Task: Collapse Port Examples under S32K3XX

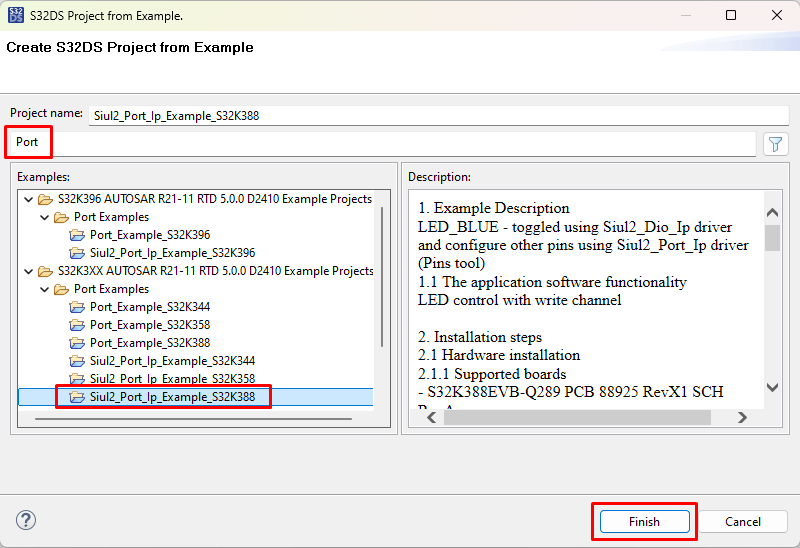Action: (x=45, y=289)
